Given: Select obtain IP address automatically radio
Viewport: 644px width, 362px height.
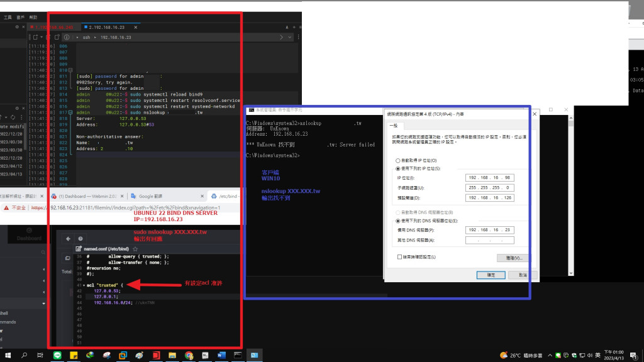Looking at the screenshot, I should pos(397,160).
